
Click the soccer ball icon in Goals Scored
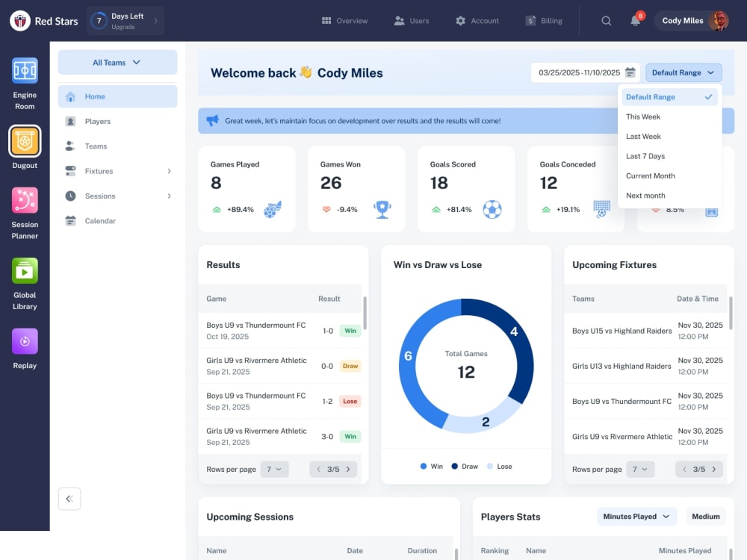492,209
